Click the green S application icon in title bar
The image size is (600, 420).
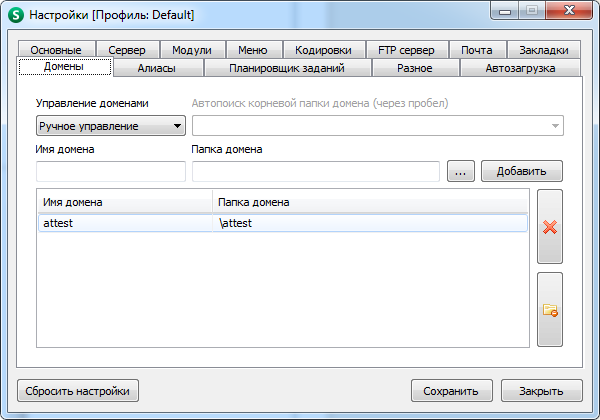15,15
